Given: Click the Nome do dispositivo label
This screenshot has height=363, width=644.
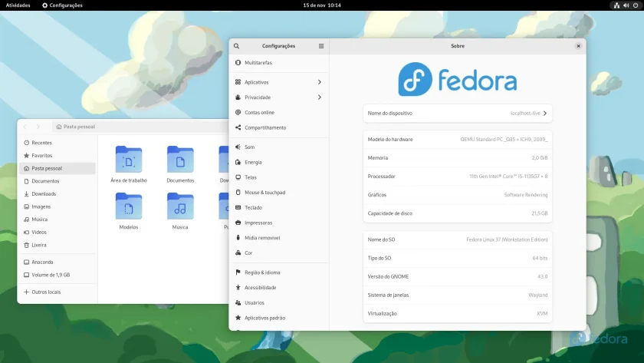Looking at the screenshot, I should [x=389, y=114].
